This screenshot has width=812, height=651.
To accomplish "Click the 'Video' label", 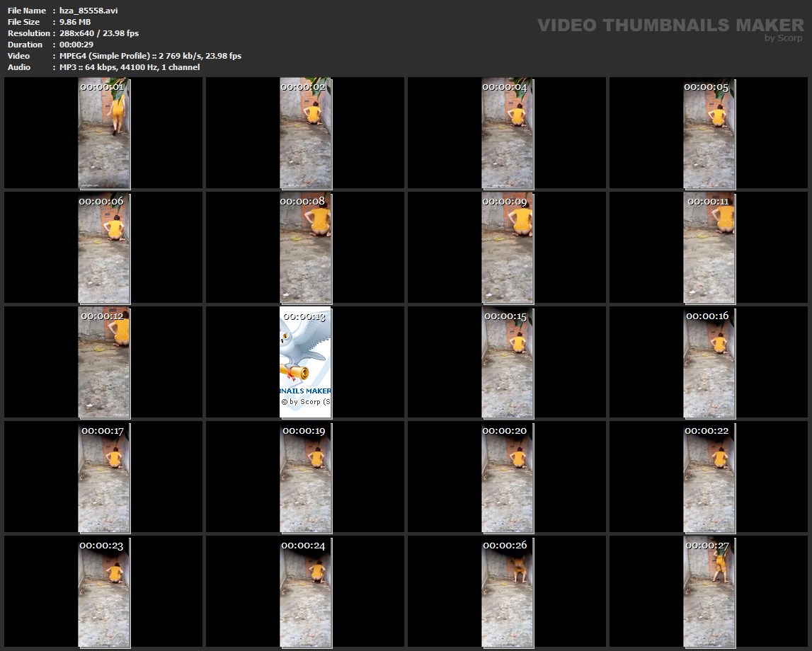I will click(18, 56).
